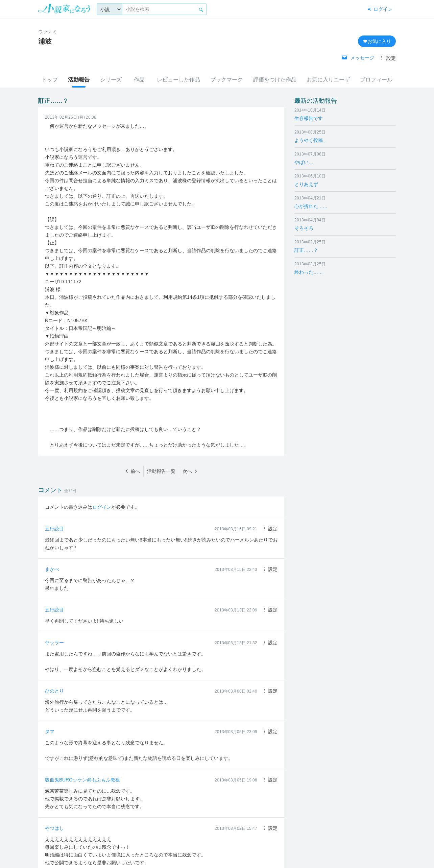Go to previous report via 前へ
Screen dimensions: 434x868
tap(132, 471)
